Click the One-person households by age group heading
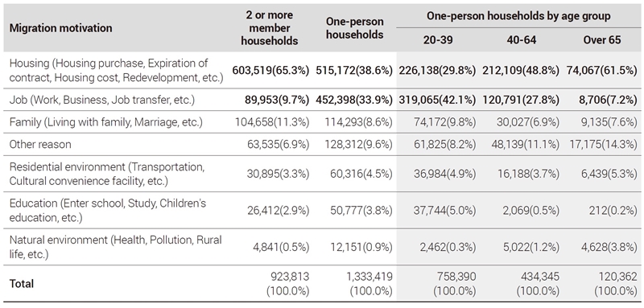 point(518,16)
